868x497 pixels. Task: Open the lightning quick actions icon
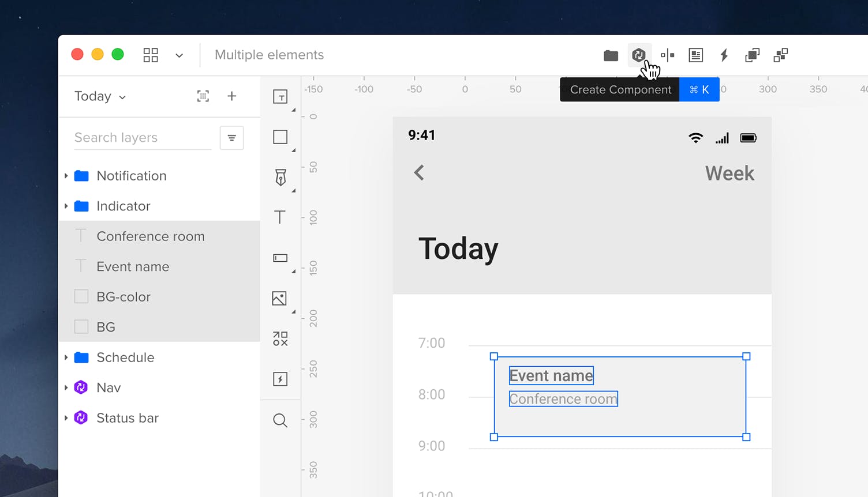pyautogui.click(x=724, y=55)
